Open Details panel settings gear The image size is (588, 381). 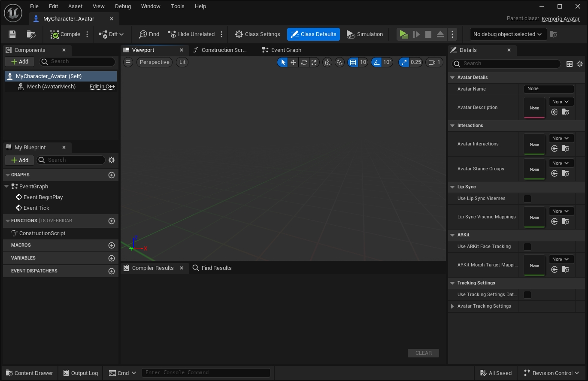tap(580, 63)
